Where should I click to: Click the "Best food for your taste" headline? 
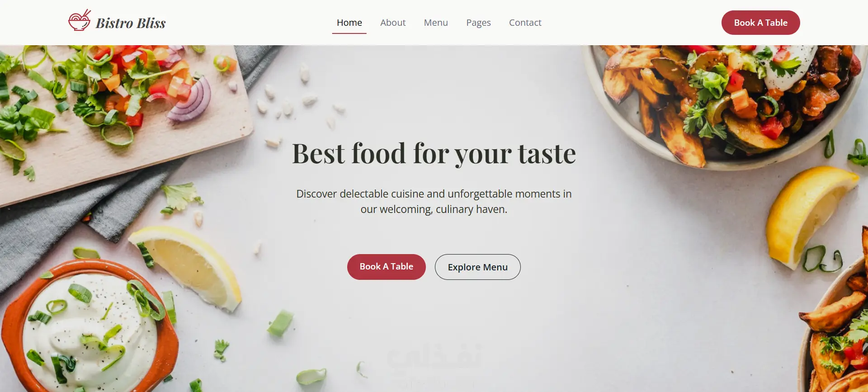(x=434, y=154)
